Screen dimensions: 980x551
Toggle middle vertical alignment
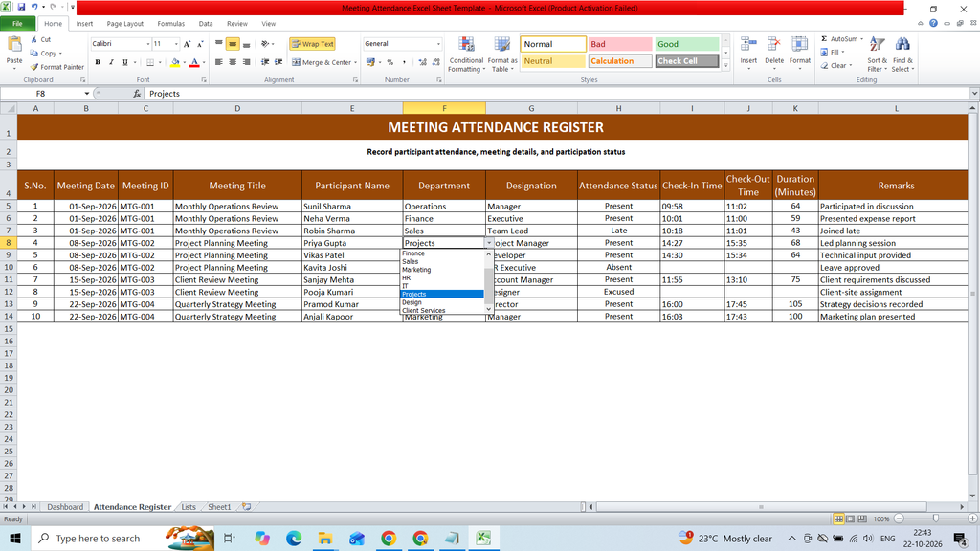(233, 44)
